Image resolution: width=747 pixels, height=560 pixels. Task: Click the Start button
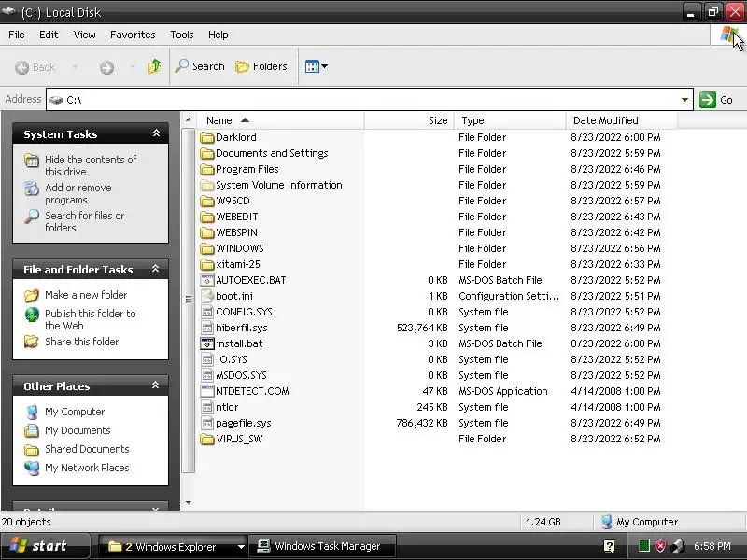(x=44, y=546)
